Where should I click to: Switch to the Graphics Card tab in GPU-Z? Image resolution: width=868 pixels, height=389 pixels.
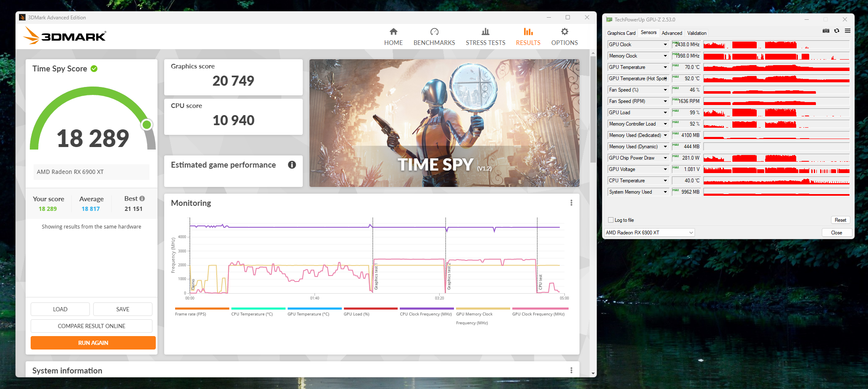coord(621,33)
